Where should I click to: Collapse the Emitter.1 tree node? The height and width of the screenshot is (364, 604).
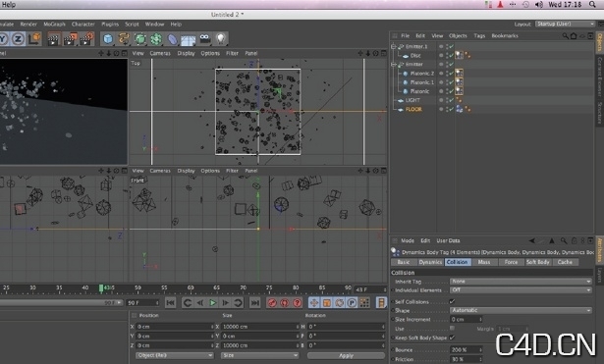coord(394,46)
